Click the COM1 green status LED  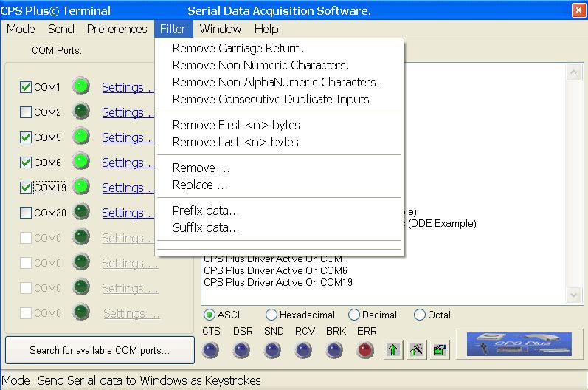click(x=81, y=86)
